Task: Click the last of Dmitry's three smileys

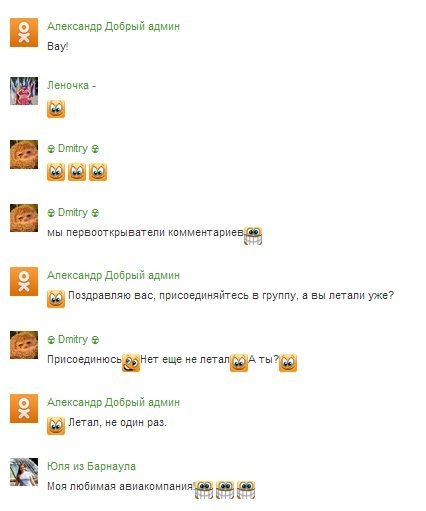Action: coord(98,172)
